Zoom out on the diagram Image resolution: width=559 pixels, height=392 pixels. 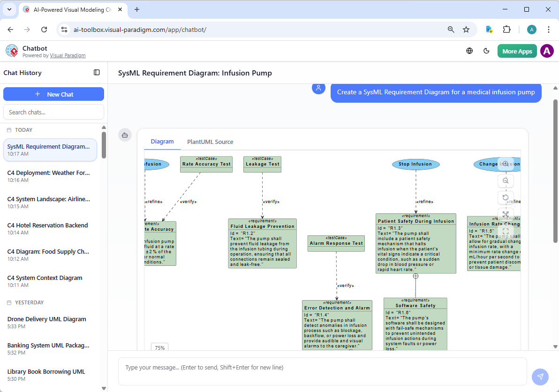tap(506, 181)
